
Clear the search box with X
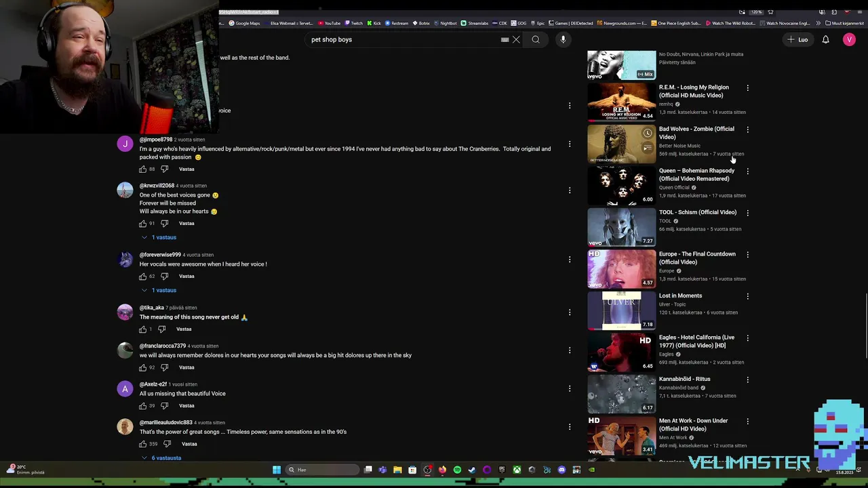(516, 39)
